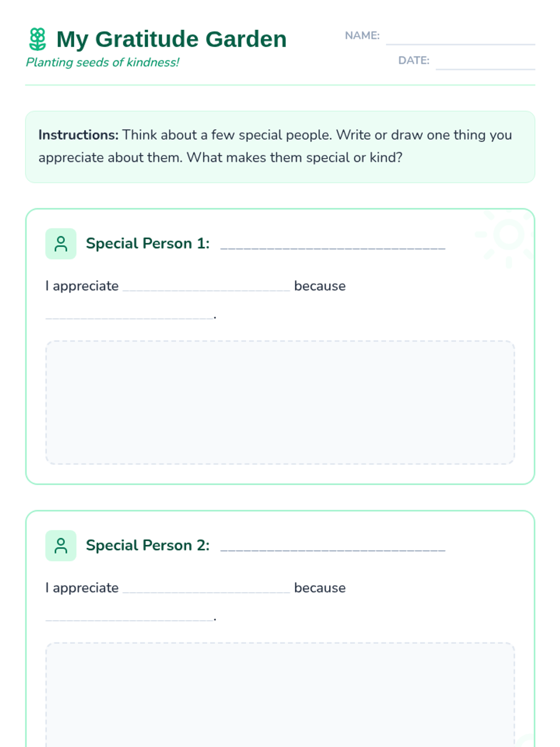
Task: Click the 'Special Person 2:' heading
Action: point(147,545)
